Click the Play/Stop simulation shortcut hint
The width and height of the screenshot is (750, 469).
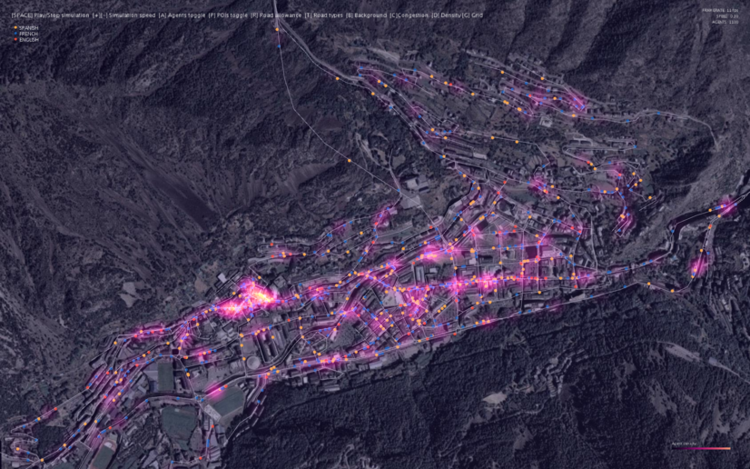[50, 15]
